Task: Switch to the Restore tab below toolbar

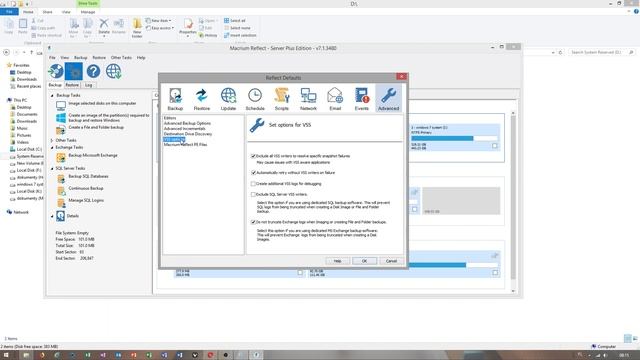Action: [72, 85]
